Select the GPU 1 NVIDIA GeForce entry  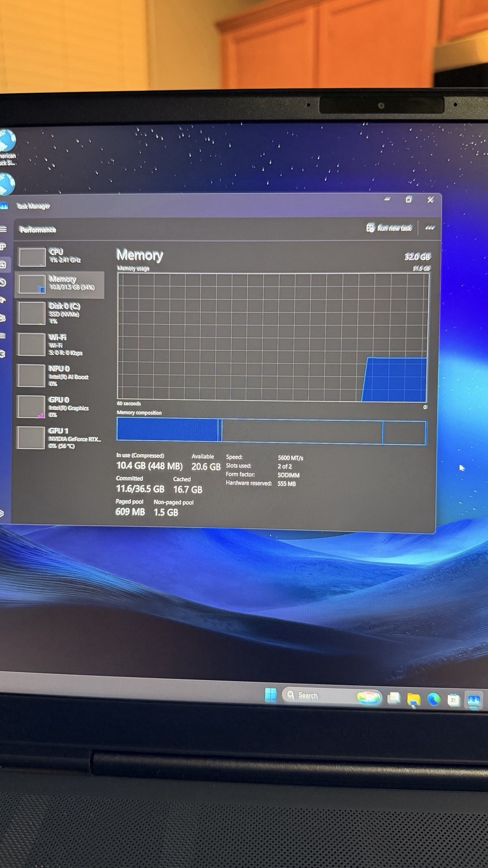tap(60, 438)
